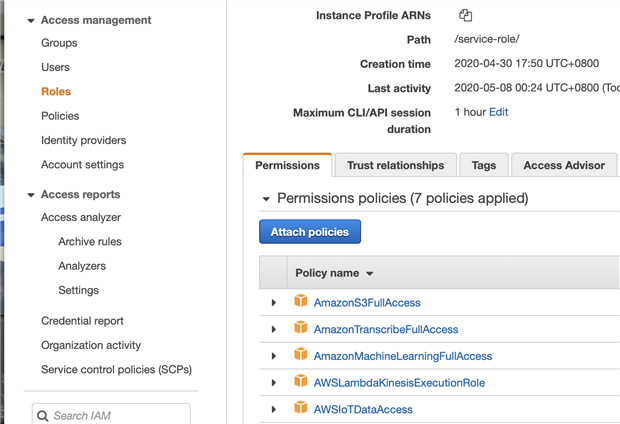The width and height of the screenshot is (620, 424).
Task: Focus the Search IAM input field
Action: pos(111,414)
